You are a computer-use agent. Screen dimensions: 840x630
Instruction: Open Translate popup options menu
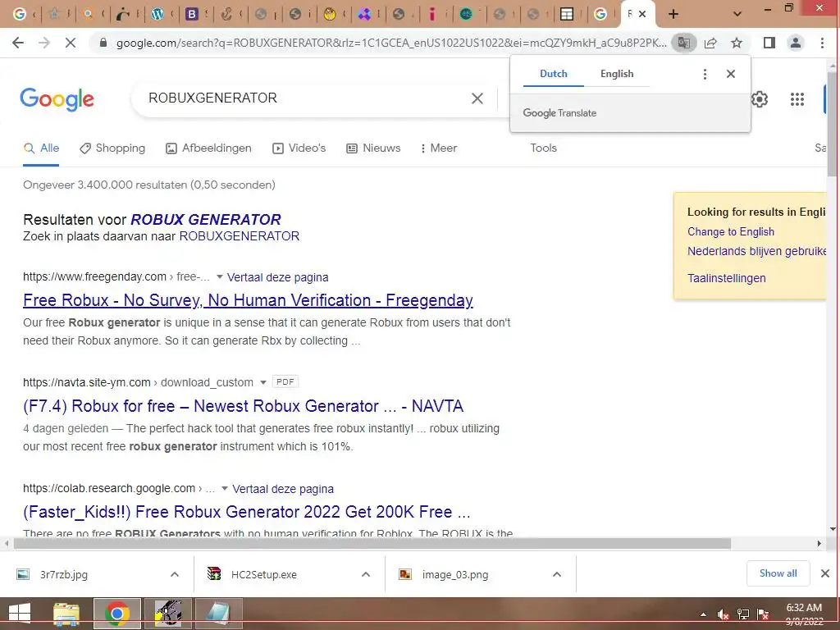pyautogui.click(x=705, y=74)
